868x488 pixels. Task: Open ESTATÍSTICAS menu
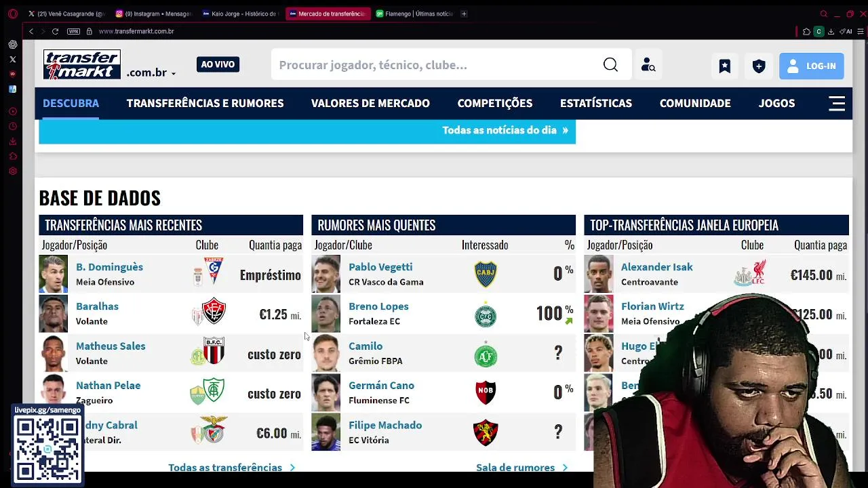click(596, 103)
